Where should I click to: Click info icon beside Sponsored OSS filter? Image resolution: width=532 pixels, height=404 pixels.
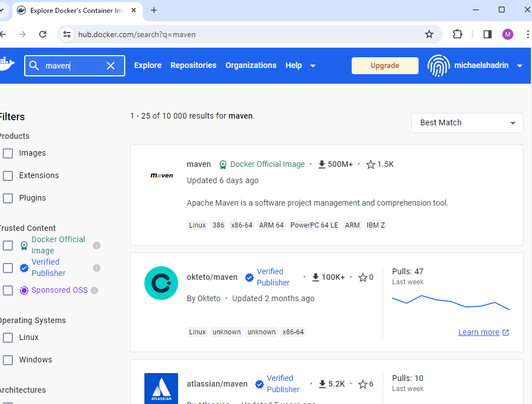pyautogui.click(x=95, y=290)
